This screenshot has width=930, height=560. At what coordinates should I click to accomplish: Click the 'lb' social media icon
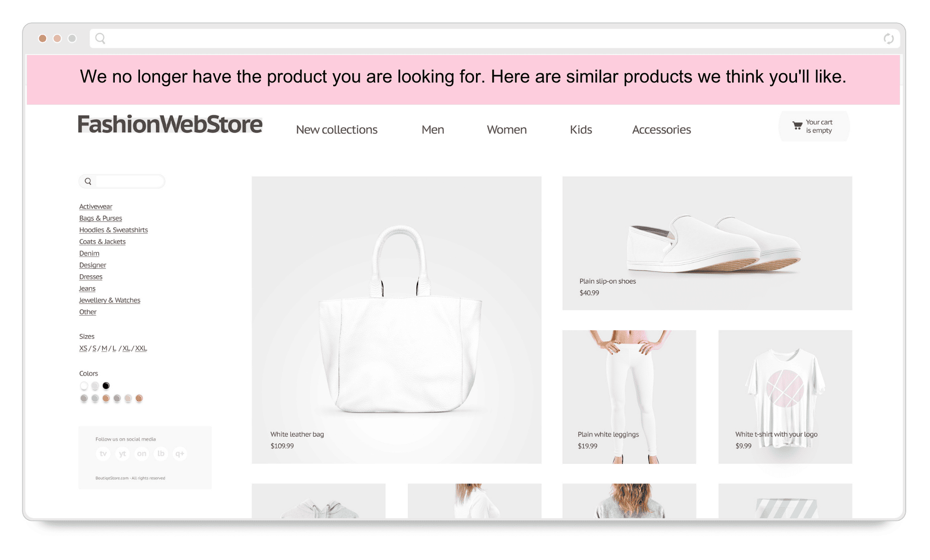click(161, 454)
